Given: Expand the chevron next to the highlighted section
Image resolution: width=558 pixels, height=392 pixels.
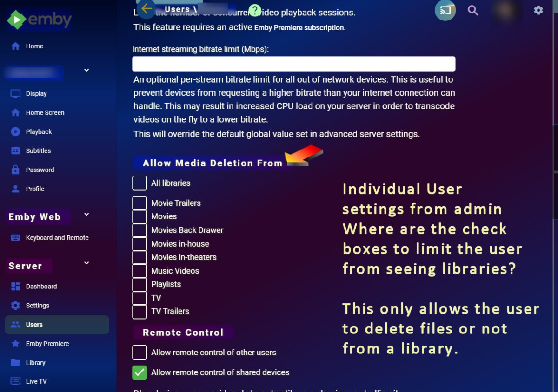Looking at the screenshot, I should [x=86, y=70].
